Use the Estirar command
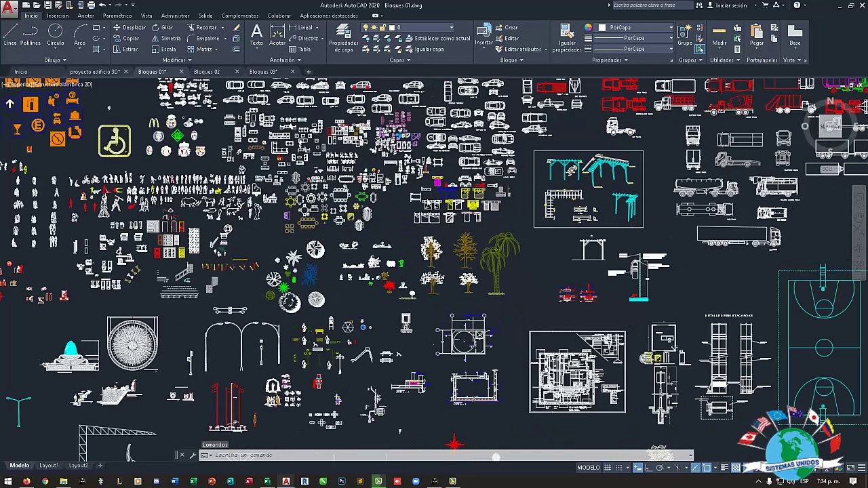 tap(126, 49)
